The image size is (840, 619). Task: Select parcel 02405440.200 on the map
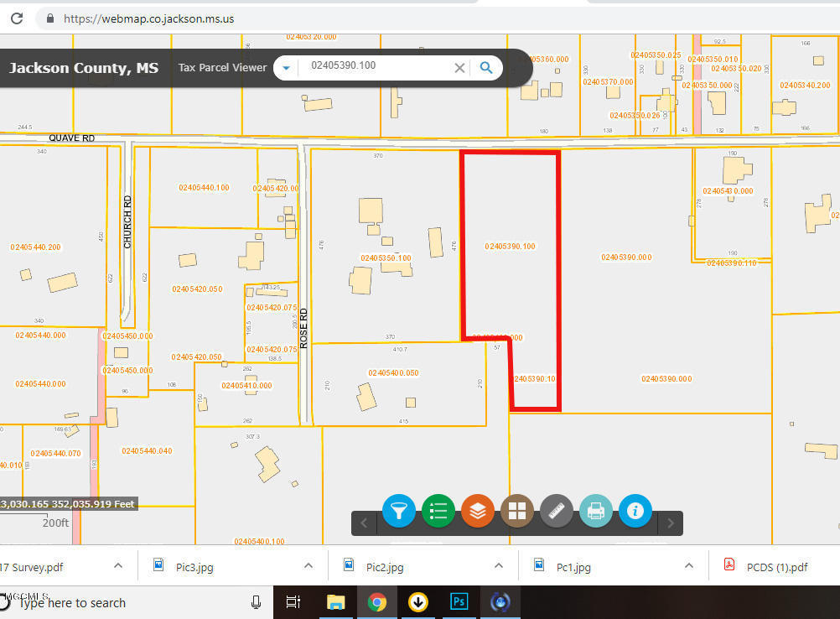[x=35, y=247]
